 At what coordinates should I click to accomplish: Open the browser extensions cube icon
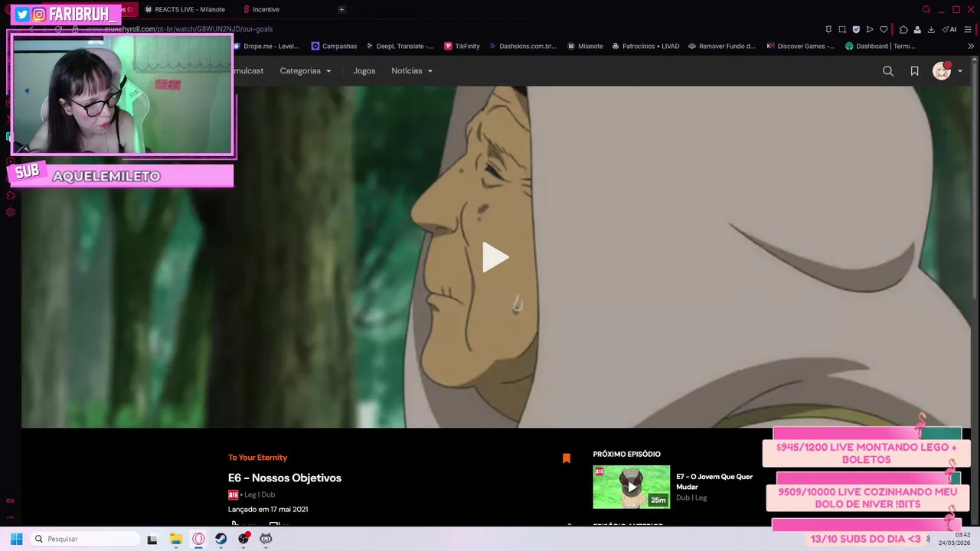pyautogui.click(x=903, y=29)
